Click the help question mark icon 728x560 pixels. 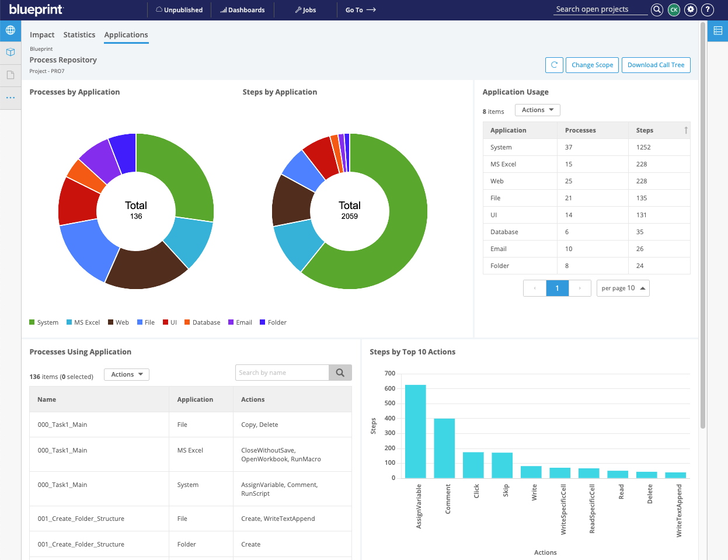707,9
